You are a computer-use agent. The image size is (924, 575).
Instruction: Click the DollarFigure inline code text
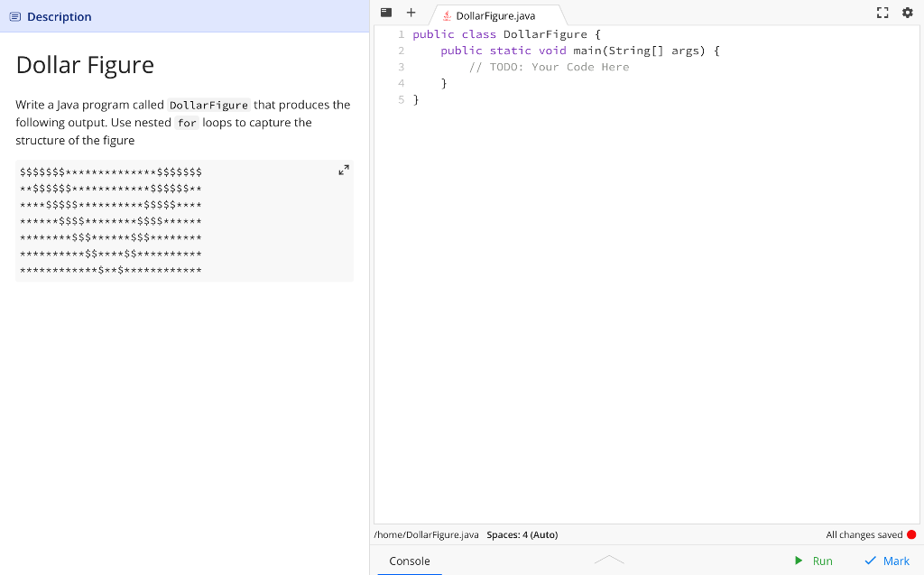208,105
